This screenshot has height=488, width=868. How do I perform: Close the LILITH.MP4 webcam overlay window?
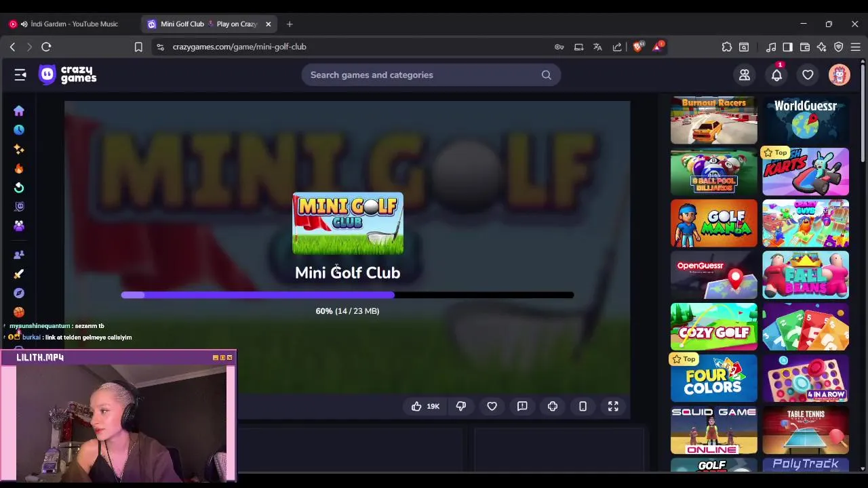click(230, 357)
